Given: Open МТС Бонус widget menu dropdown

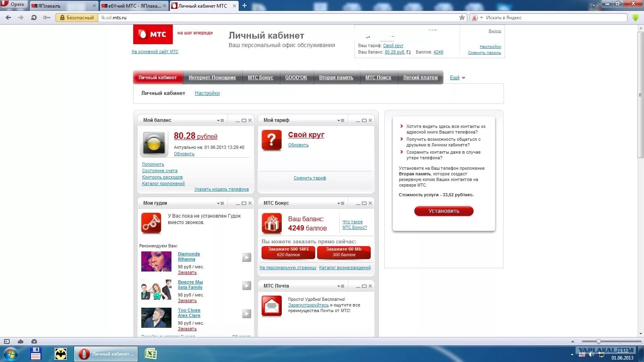Looking at the screenshot, I should pos(341,203).
